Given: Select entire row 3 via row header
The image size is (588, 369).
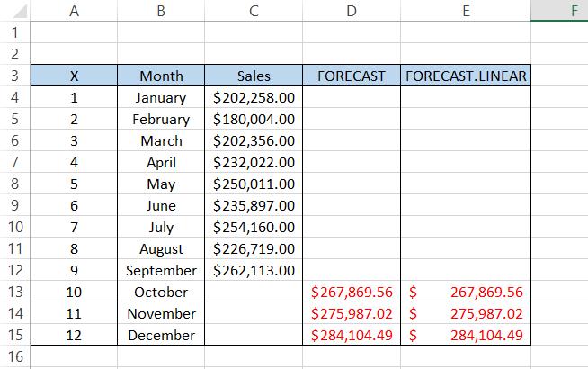Looking at the screenshot, I should coord(14,76).
